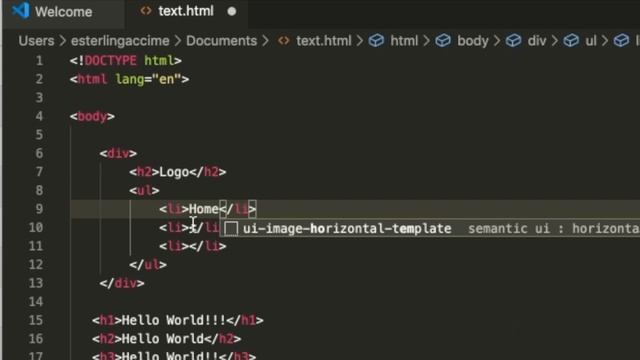Click the cube icon after ul breadcrumb
Image resolution: width=640 pixels, height=360 pixels.
pos(621,41)
